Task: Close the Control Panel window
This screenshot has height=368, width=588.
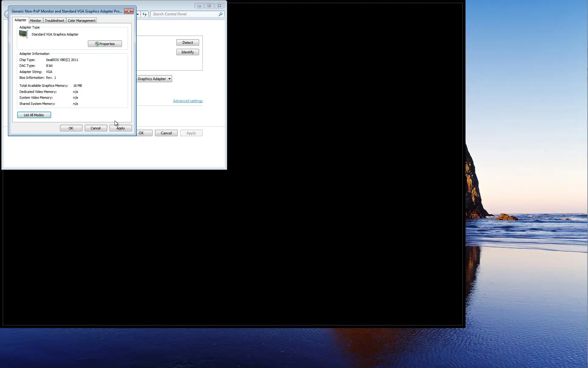Action: pos(219,6)
